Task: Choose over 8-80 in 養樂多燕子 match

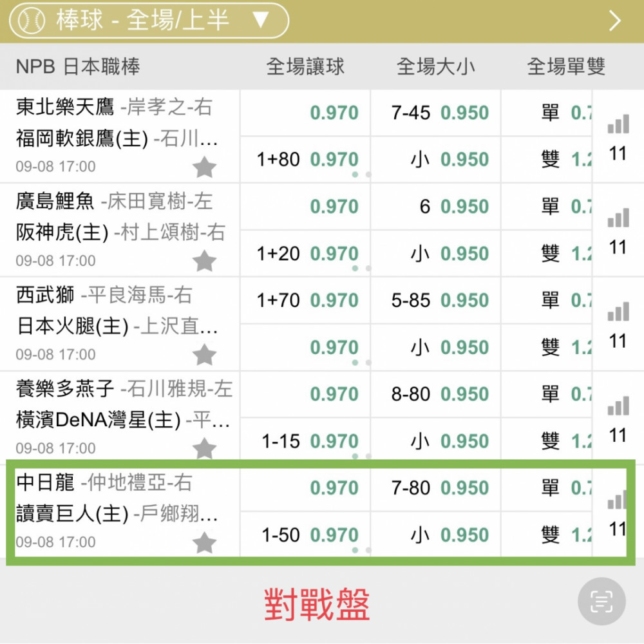Action: pos(436,394)
